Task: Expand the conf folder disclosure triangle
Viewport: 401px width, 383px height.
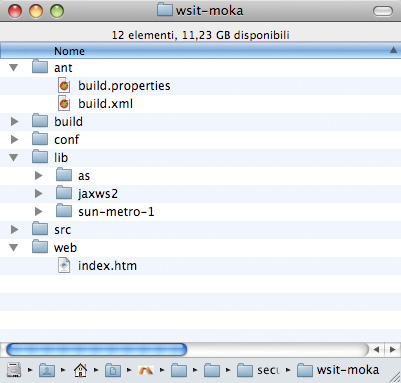Action: [15, 140]
